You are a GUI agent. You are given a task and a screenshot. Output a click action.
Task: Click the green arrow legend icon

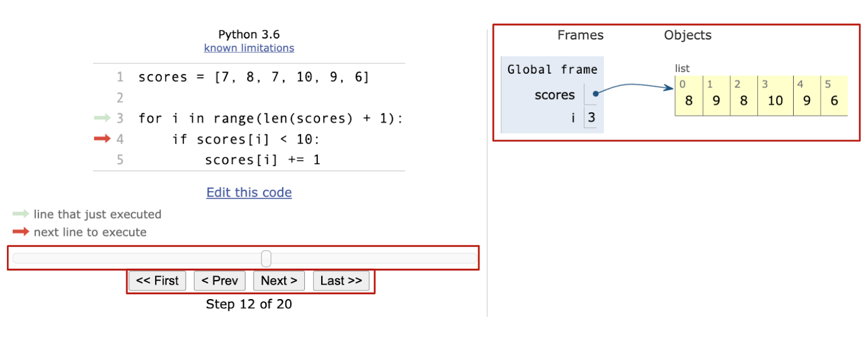(21, 214)
